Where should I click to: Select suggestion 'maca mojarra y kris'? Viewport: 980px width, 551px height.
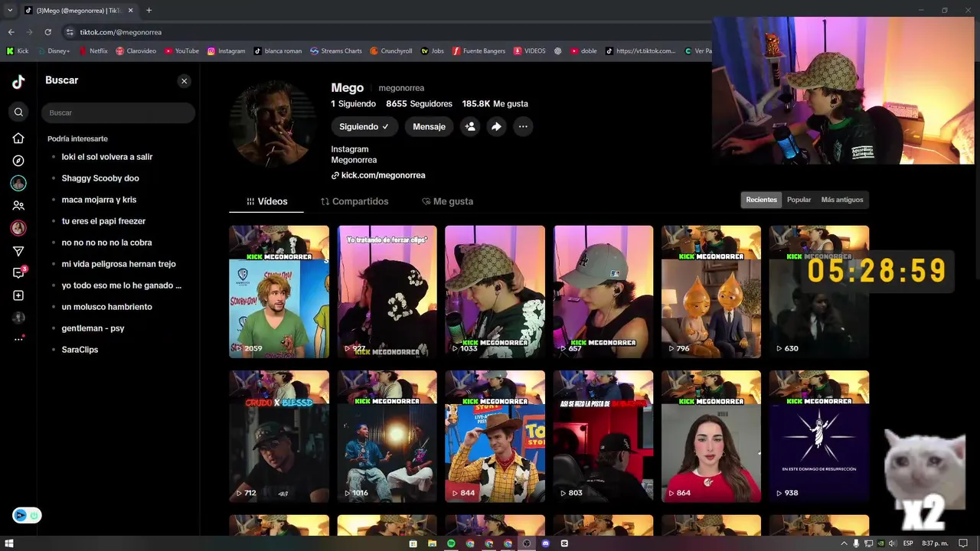pos(99,200)
